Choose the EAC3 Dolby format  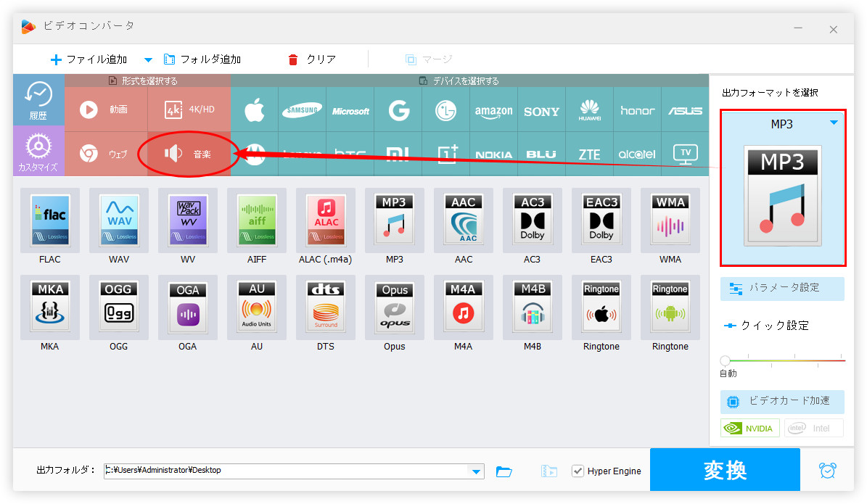click(601, 220)
